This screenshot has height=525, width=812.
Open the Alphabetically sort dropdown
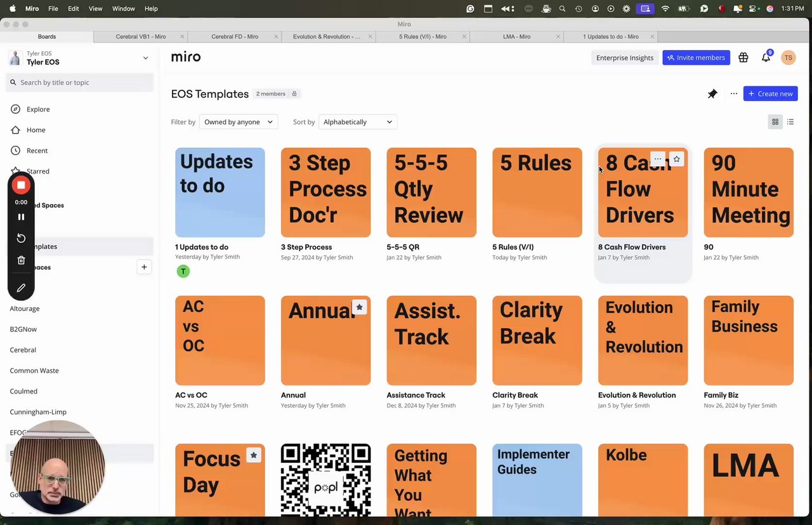(x=358, y=122)
